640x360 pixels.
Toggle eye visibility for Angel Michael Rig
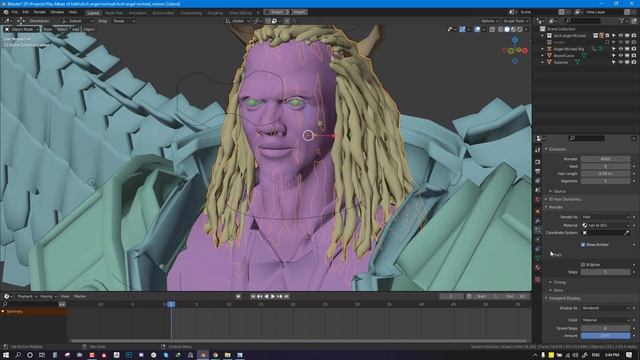621,49
